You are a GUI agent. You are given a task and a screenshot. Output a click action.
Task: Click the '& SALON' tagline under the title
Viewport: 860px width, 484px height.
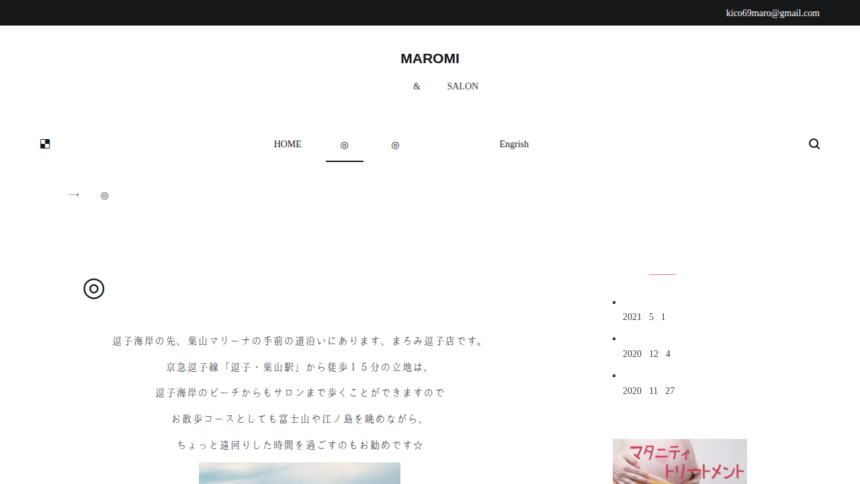pyautogui.click(x=446, y=86)
